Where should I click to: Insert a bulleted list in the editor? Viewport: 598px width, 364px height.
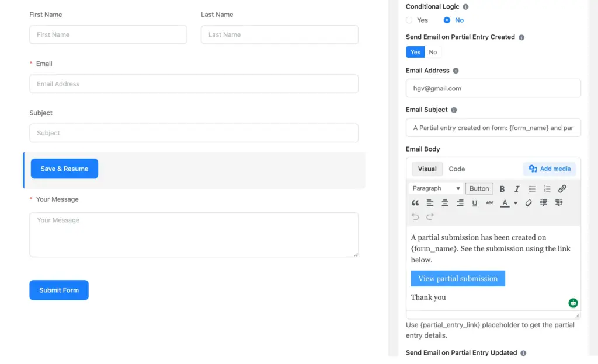coord(532,188)
